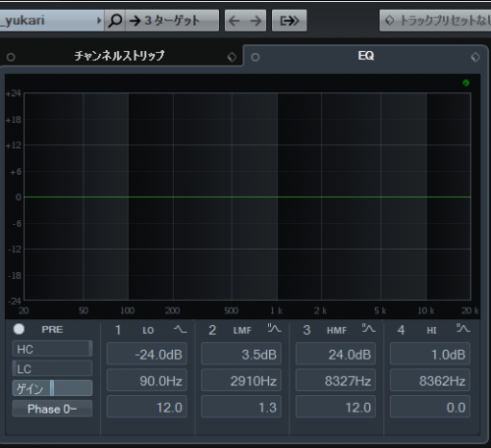This screenshot has height=448, width=491.
Task: Click the green EQ reset indicator
Action: pyautogui.click(x=465, y=83)
